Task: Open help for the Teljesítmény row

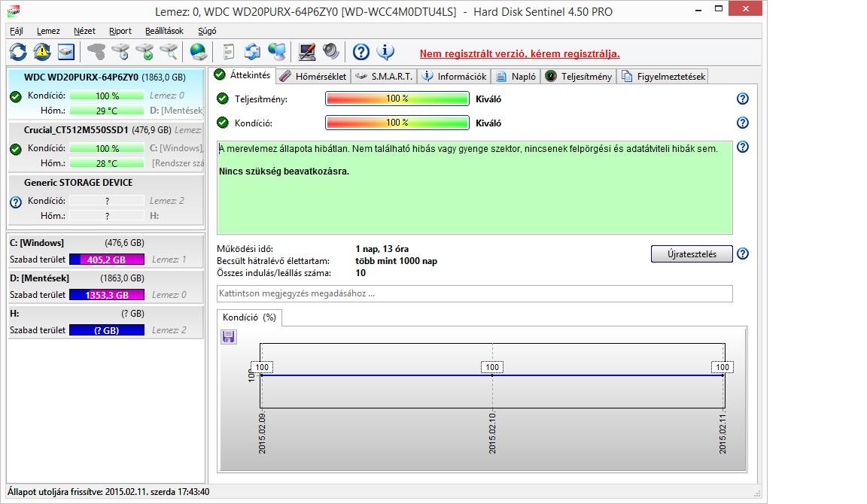Action: 743,99
